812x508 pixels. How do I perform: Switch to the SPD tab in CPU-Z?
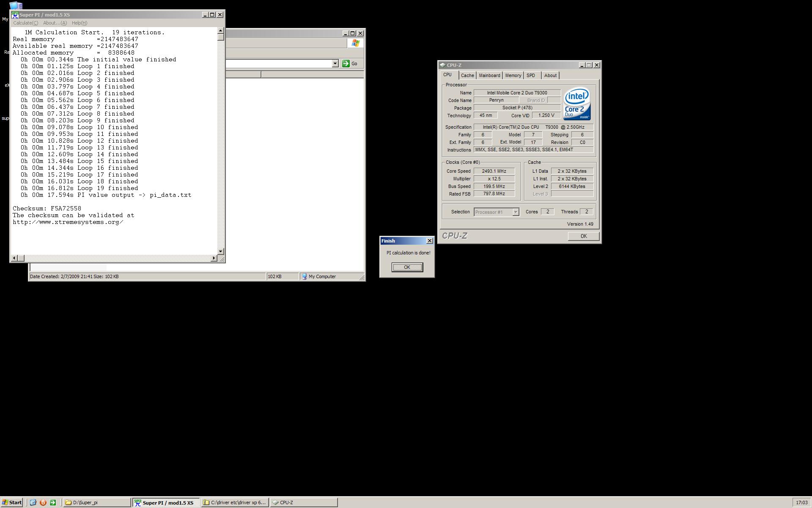coord(531,75)
